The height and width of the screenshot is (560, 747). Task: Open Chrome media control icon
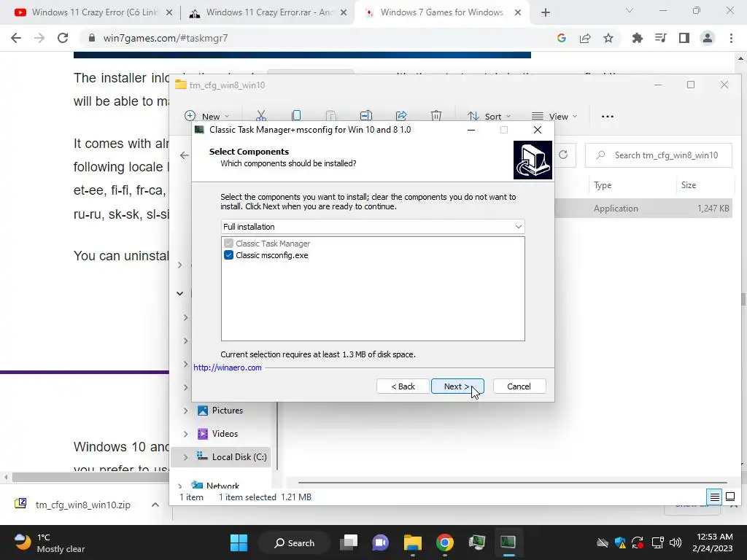(661, 38)
